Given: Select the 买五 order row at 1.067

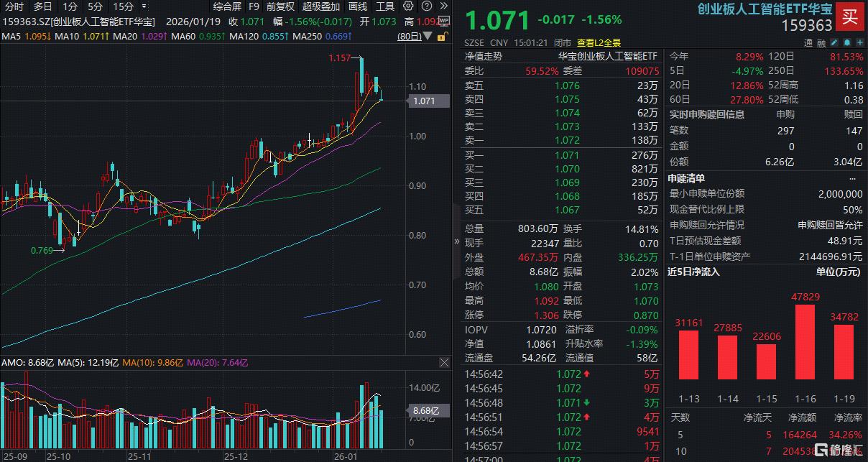Looking at the screenshot, I should [561, 210].
